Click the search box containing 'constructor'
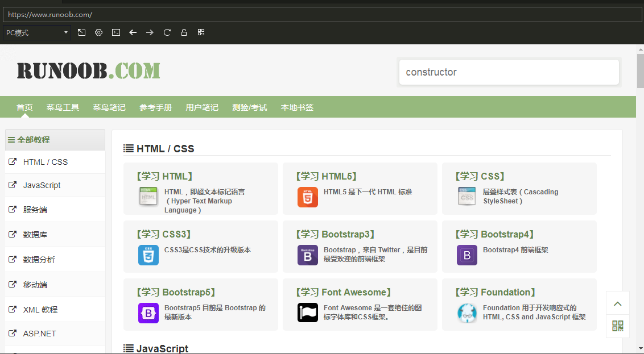The height and width of the screenshot is (354, 644). (509, 72)
